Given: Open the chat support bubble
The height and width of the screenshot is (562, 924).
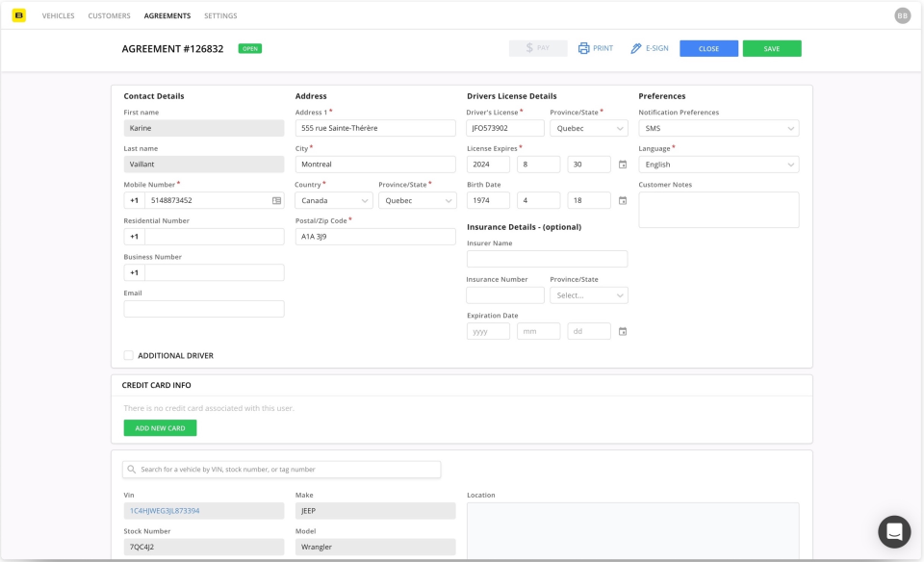Looking at the screenshot, I should point(894,531).
